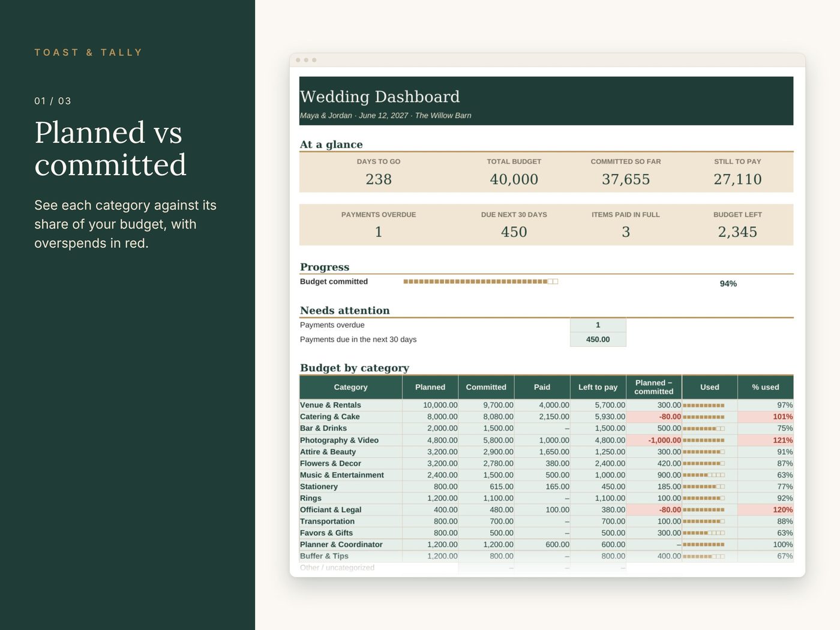Click the 5,930.00 left to pay cell

[598, 417]
